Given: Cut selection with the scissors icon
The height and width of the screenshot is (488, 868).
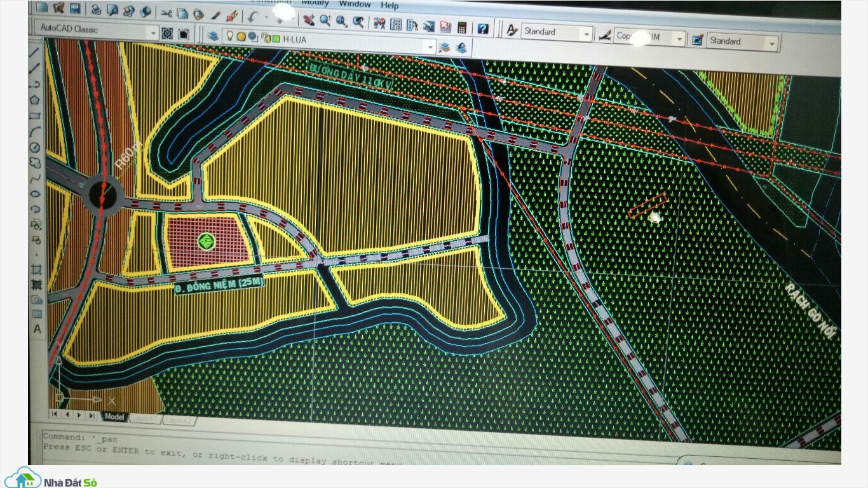Looking at the screenshot, I should (166, 13).
